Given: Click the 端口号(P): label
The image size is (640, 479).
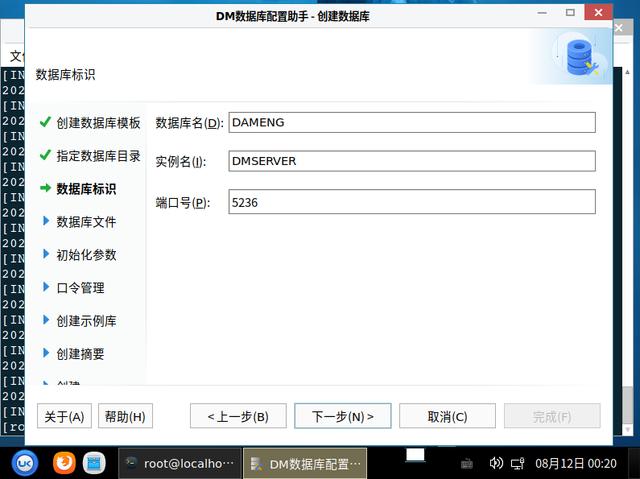Looking at the screenshot, I should point(183,202).
